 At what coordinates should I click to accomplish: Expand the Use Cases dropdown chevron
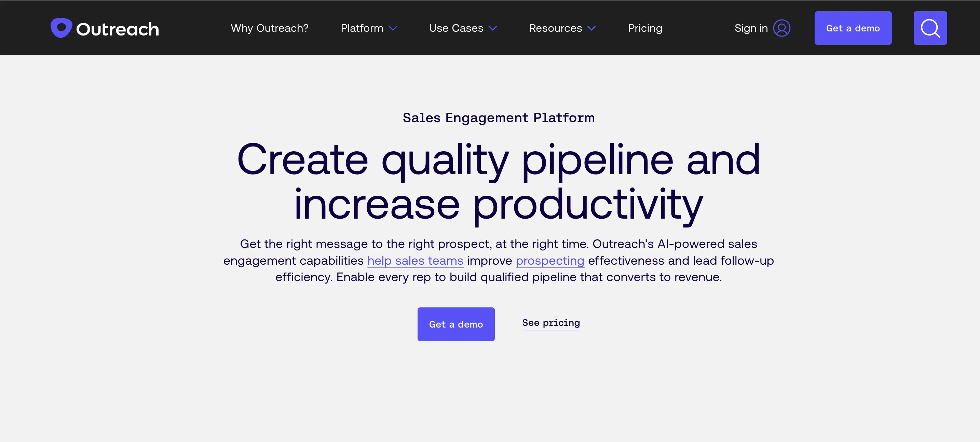[493, 28]
